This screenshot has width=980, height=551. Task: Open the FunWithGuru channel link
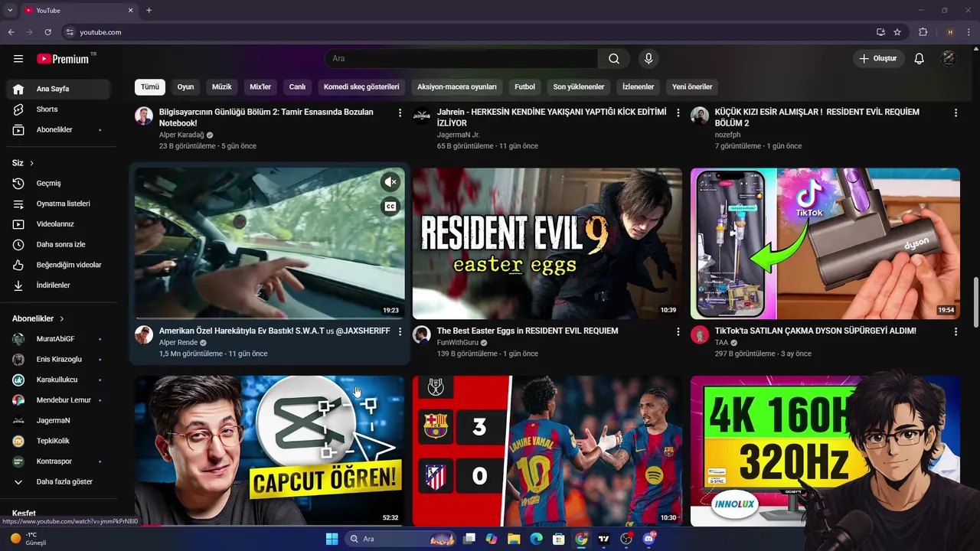[457, 343]
